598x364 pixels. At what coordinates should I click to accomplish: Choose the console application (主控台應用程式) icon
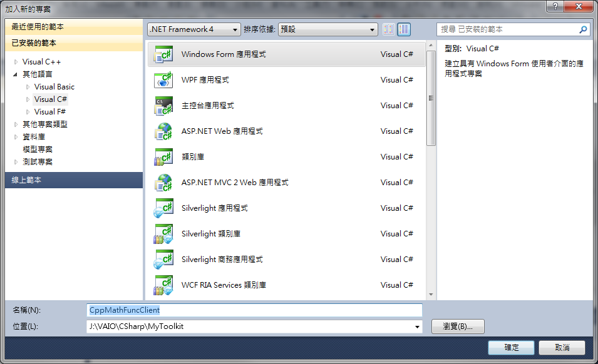[163, 106]
